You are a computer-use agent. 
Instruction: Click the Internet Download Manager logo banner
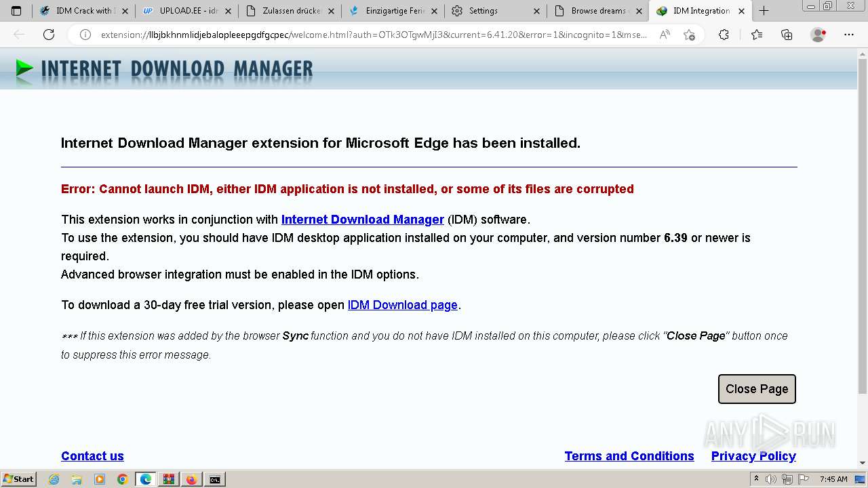(163, 68)
